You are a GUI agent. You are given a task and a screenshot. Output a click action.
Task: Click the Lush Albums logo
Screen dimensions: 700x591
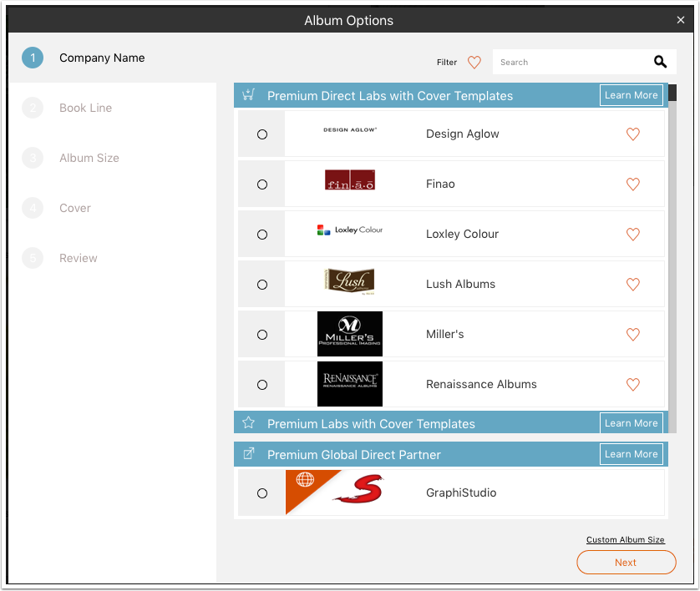point(349,281)
